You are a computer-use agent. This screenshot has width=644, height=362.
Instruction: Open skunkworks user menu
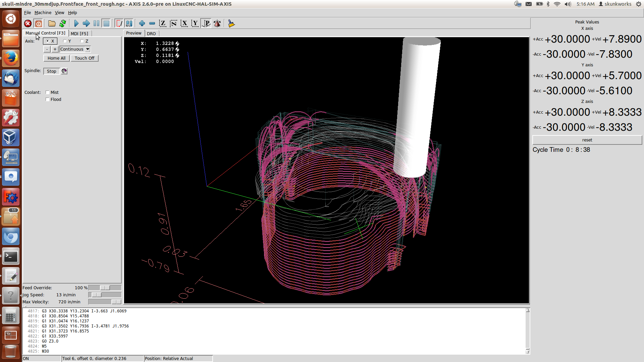tap(615, 4)
